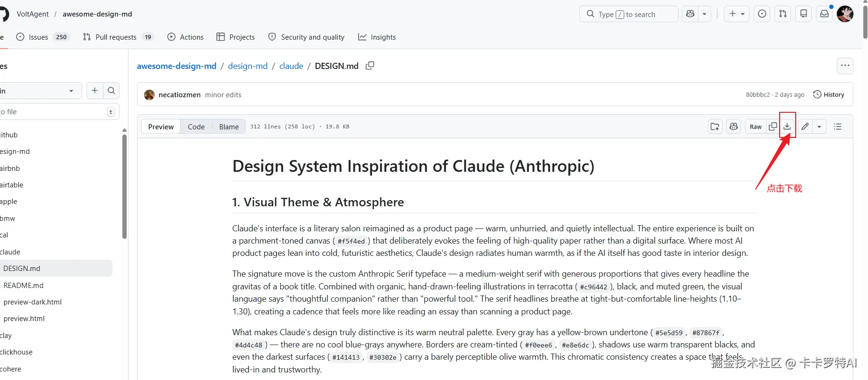Click the '#f5f4ed' color code text
The width and height of the screenshot is (868, 380).
click(351, 241)
